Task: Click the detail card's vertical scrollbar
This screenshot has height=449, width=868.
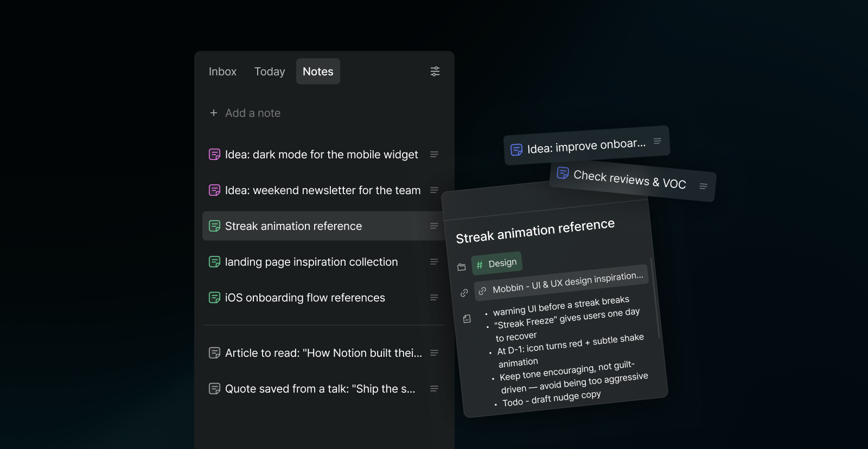Action: point(655,298)
